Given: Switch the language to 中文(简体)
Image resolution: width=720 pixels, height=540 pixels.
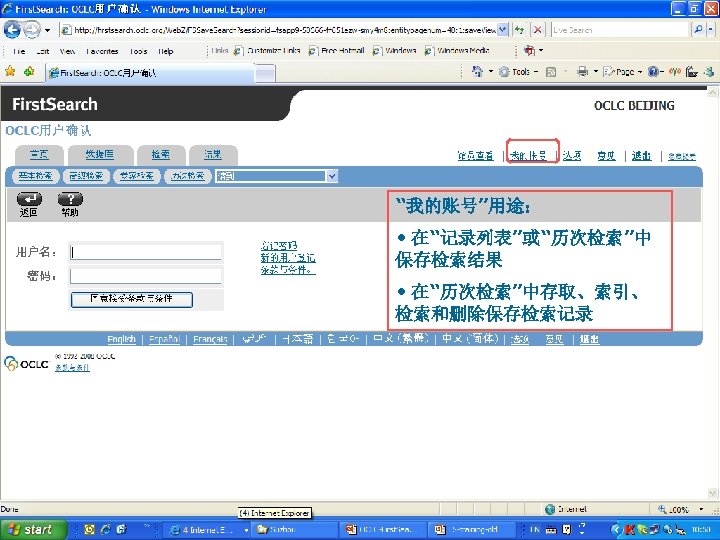Looking at the screenshot, I should (470, 339).
